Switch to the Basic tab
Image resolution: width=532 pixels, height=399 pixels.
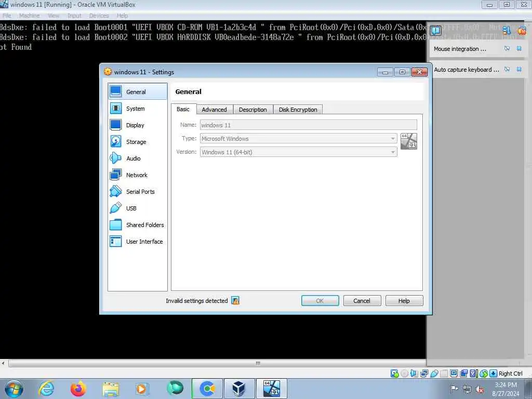click(183, 109)
